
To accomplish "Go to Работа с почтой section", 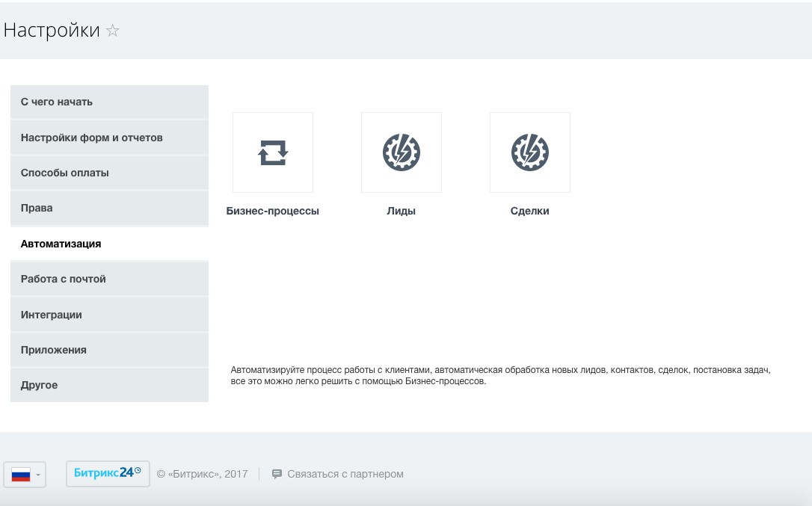I will coord(109,279).
